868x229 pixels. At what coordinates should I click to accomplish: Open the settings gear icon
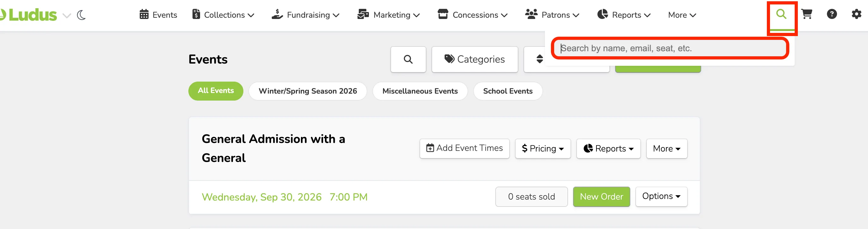[856, 14]
